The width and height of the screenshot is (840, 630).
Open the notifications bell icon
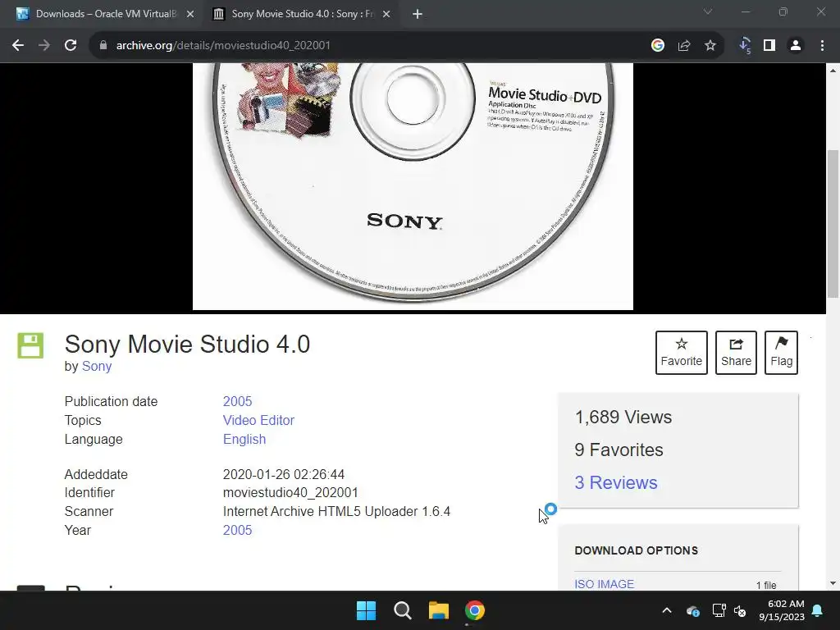(818, 610)
